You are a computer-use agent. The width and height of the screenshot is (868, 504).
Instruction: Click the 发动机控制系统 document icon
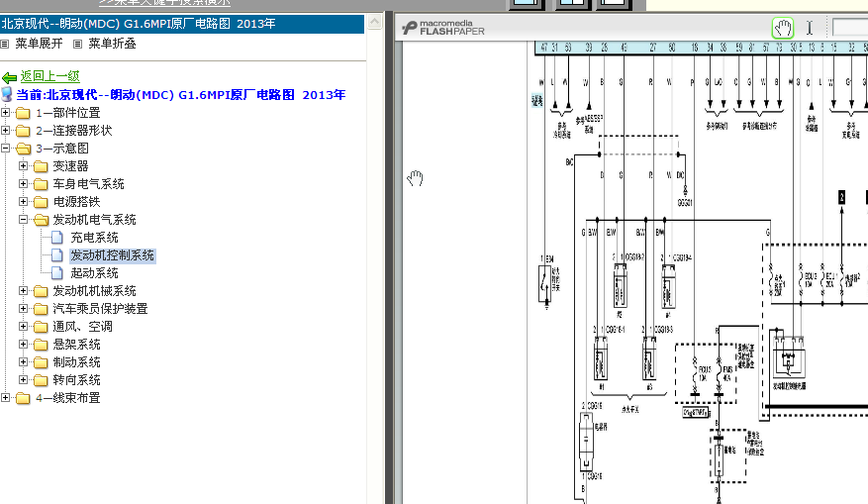[x=57, y=255]
